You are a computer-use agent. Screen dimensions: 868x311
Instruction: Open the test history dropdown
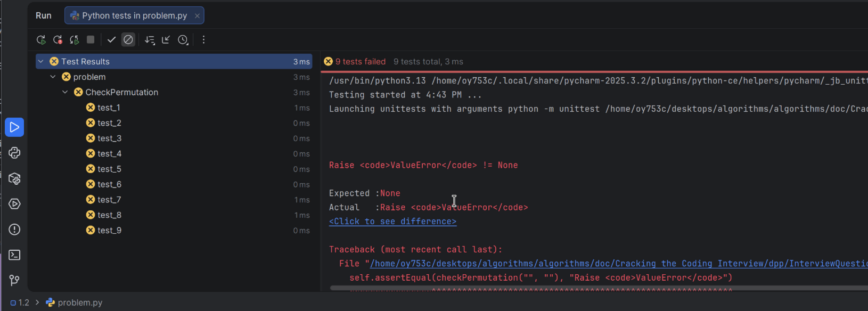183,40
